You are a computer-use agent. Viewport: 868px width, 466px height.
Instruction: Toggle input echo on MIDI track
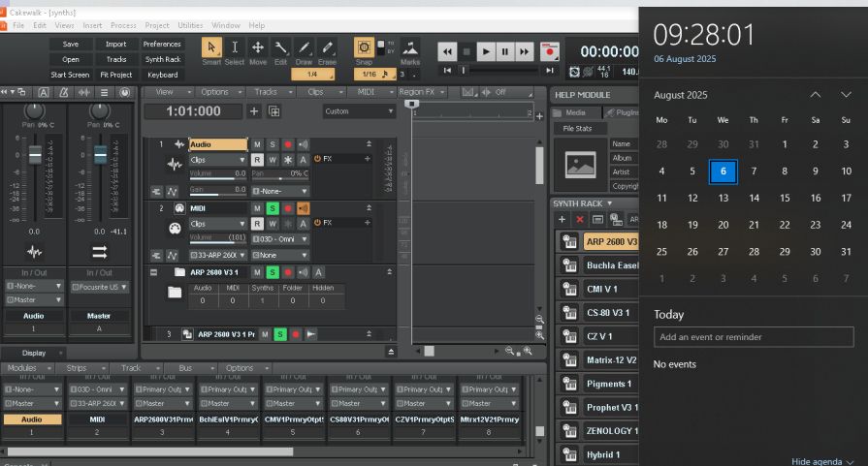tap(304, 208)
